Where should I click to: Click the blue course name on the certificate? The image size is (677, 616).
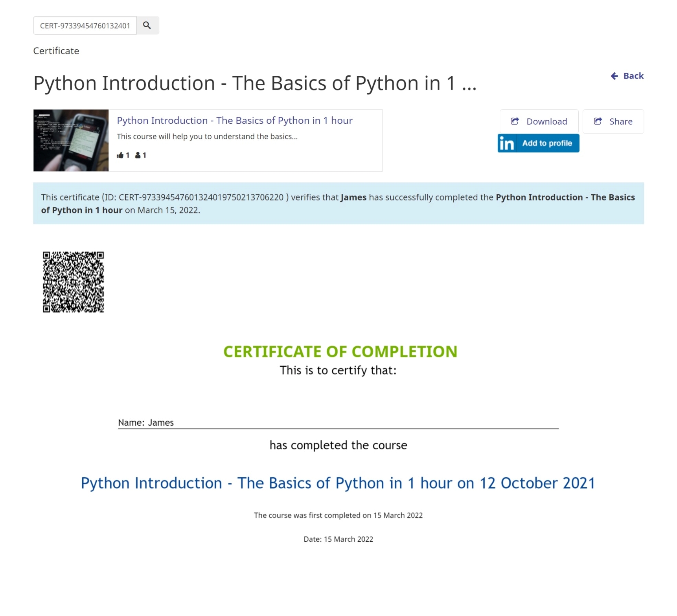pyautogui.click(x=338, y=483)
